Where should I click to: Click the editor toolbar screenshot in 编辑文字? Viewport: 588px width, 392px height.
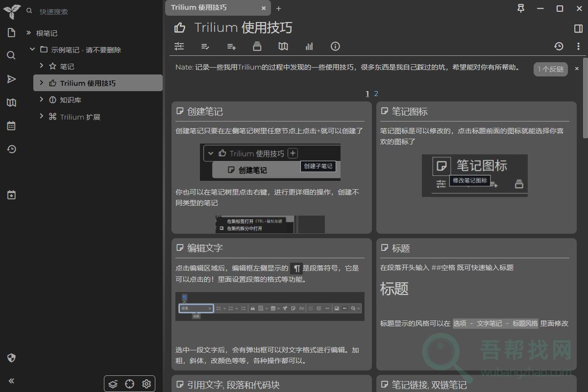pos(270,306)
